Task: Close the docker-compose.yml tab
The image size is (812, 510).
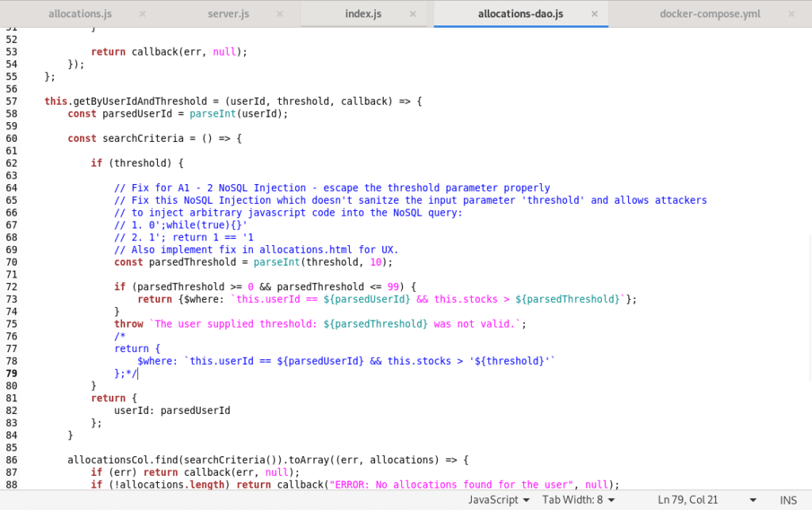Action: [801, 14]
